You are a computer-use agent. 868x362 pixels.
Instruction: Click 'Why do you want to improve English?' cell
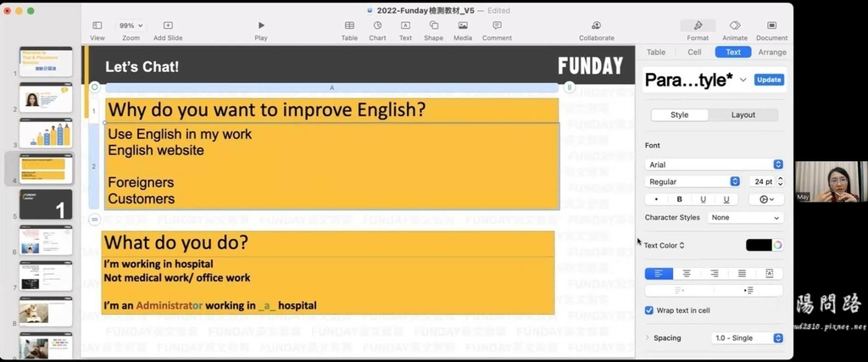pos(331,110)
